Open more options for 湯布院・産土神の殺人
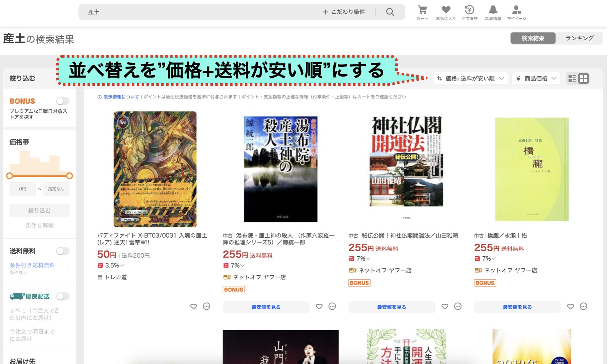609x364 pixels. (332, 306)
